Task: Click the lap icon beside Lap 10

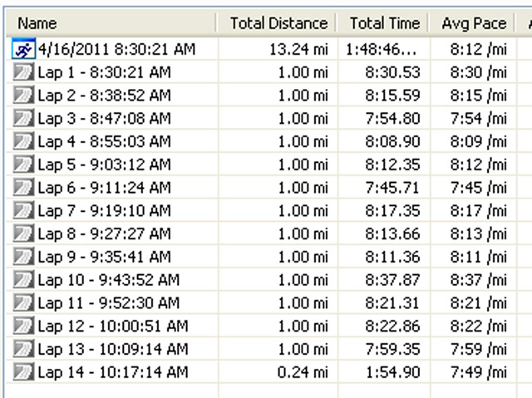Action: point(23,280)
